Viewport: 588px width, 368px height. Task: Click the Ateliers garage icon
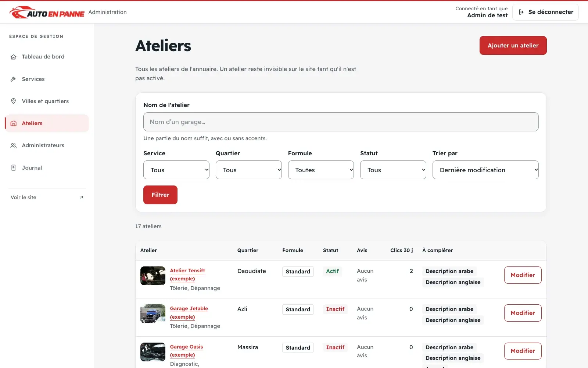(14, 123)
